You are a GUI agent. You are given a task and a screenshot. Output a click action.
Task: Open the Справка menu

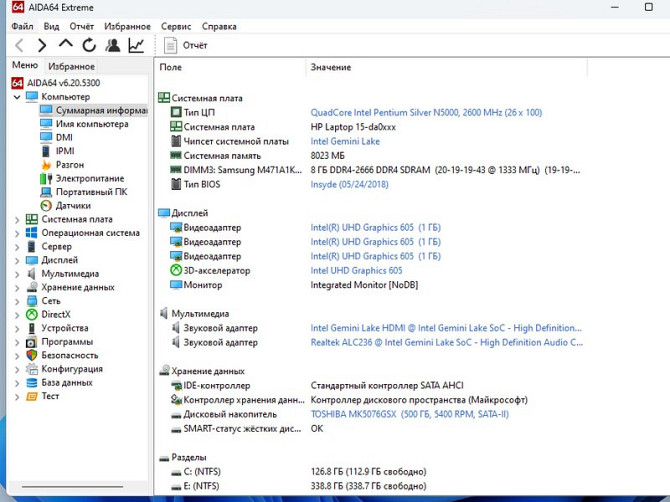[219, 26]
